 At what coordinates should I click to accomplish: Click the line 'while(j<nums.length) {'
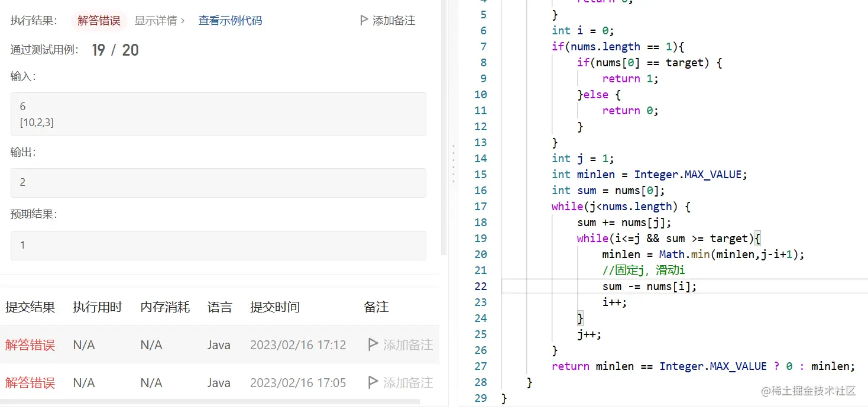(x=621, y=206)
